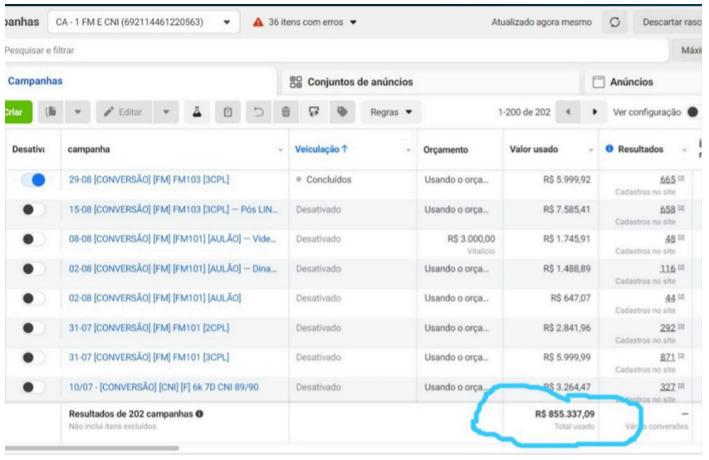Screen dimensions: 709x460
Task: Click the red error warning triangle icon
Action: tap(258, 22)
